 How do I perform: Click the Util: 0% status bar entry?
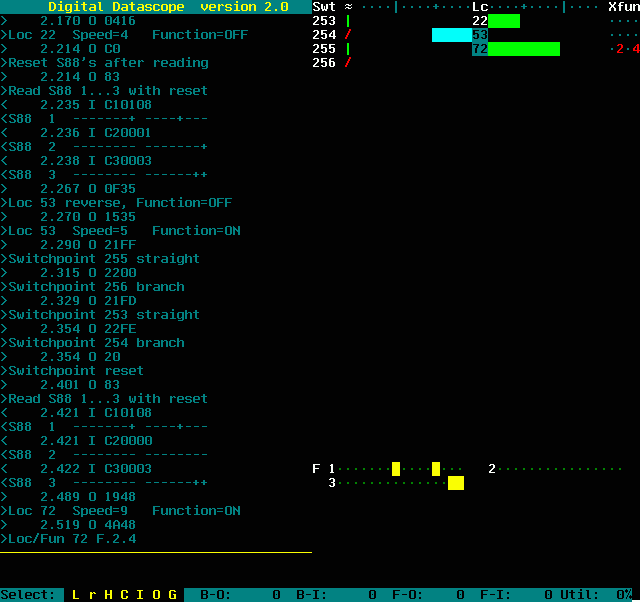596,595
